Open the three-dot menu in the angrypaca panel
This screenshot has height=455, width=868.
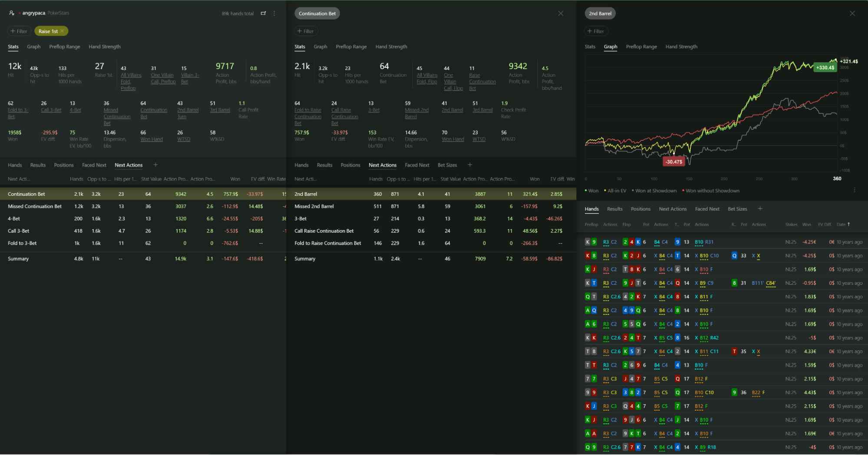tap(274, 13)
